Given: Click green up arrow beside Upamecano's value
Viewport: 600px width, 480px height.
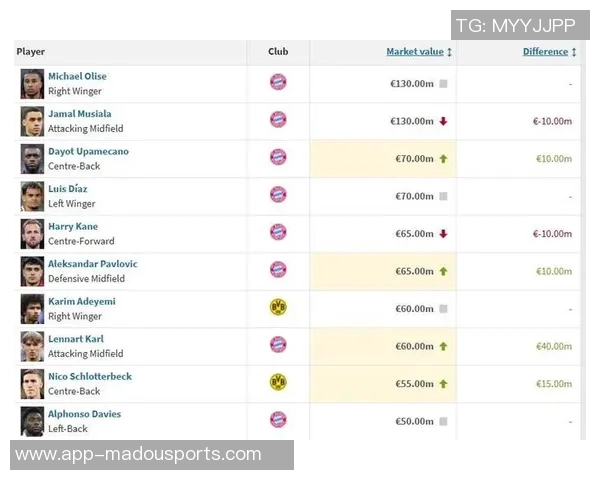Looking at the screenshot, I should tap(443, 159).
